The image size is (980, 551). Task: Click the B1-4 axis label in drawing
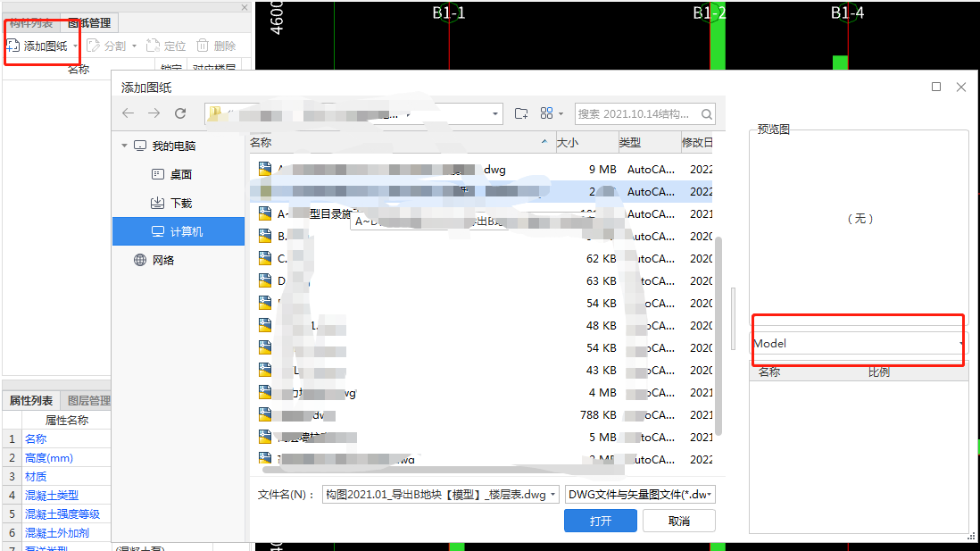848,13
